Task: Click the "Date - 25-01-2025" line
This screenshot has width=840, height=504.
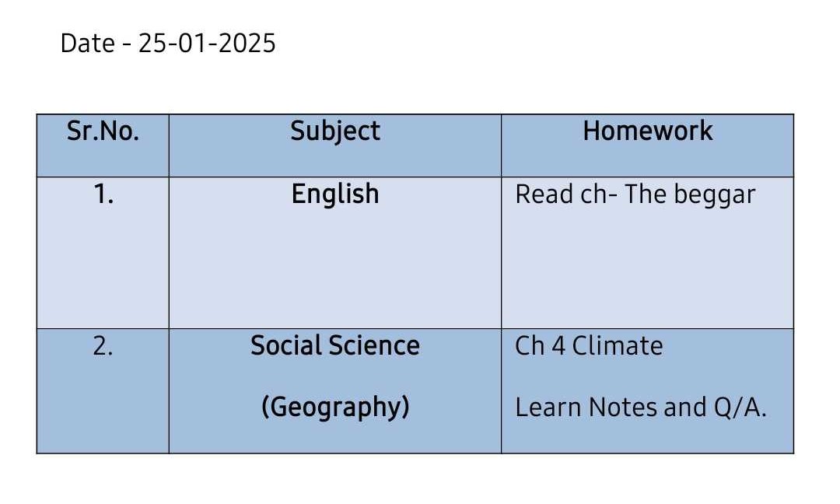Action: pos(168,43)
